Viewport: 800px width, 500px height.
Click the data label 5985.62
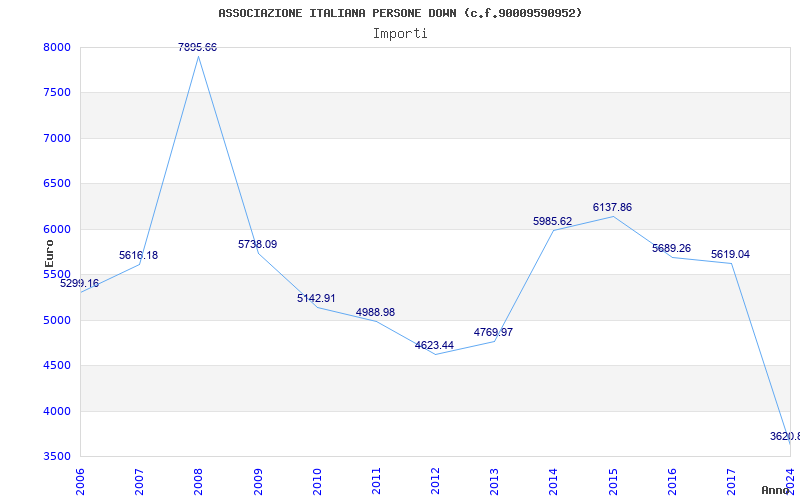coord(553,221)
